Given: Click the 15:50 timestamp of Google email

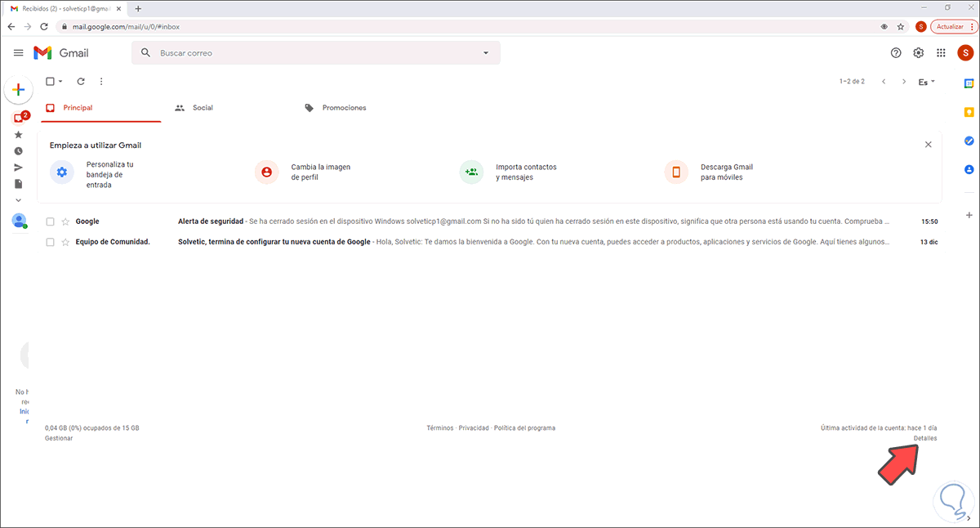Looking at the screenshot, I should tap(929, 221).
